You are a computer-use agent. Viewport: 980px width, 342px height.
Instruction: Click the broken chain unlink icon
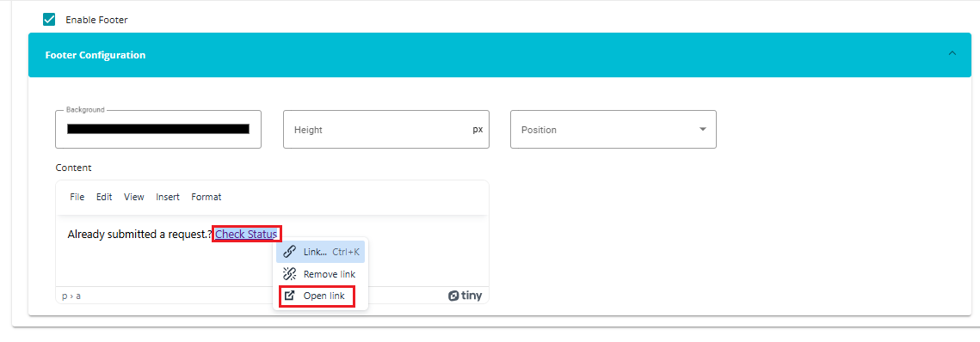[x=289, y=274]
